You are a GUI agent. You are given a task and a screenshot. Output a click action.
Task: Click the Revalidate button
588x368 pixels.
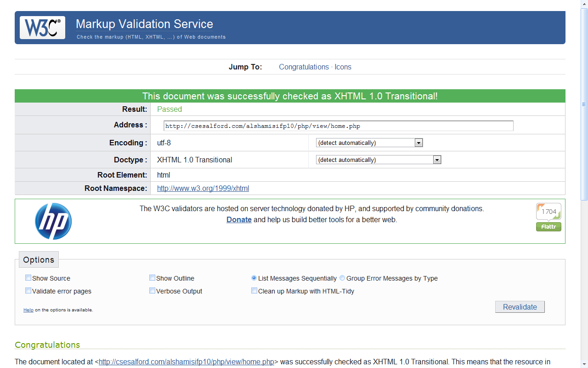(520, 307)
